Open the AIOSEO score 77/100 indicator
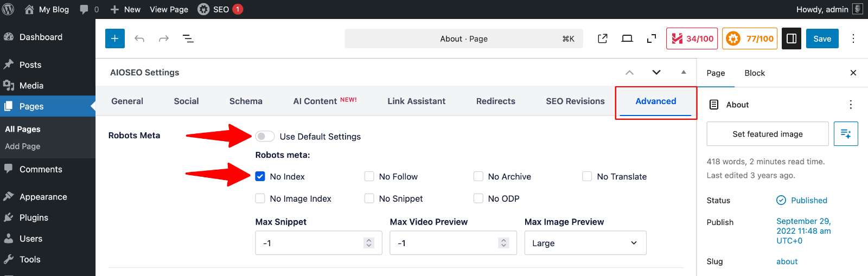868x276 pixels. coord(750,38)
